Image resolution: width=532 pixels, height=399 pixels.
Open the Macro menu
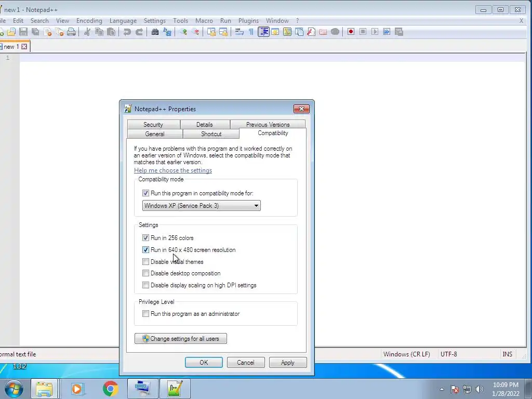(x=204, y=21)
